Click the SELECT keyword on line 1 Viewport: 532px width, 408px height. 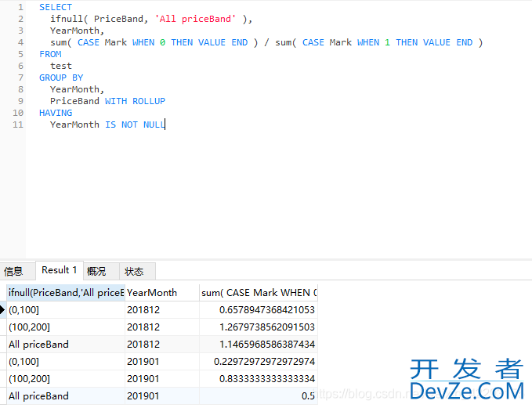pyautogui.click(x=56, y=7)
